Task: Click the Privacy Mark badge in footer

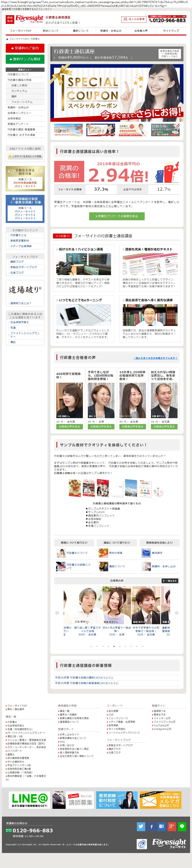Action: 142,844
